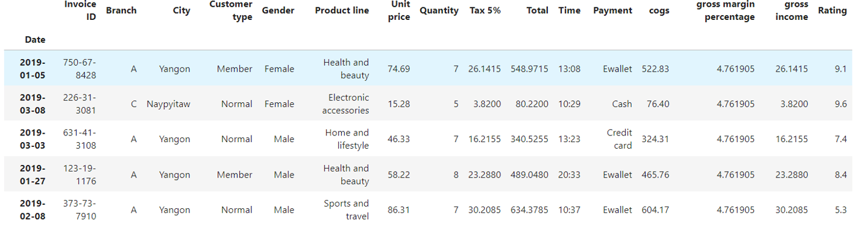Select the Quantity column header
The width and height of the screenshot is (868, 227).
(439, 10)
